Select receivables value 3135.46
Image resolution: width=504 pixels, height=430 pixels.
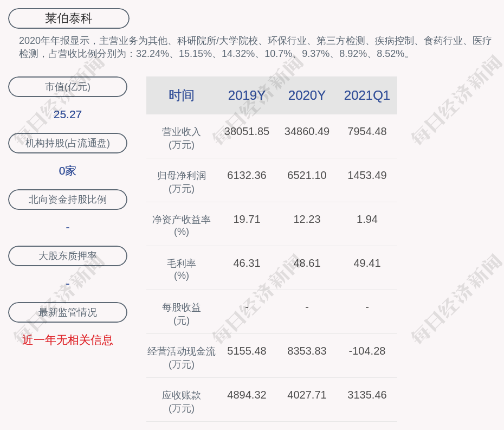[x=367, y=395]
